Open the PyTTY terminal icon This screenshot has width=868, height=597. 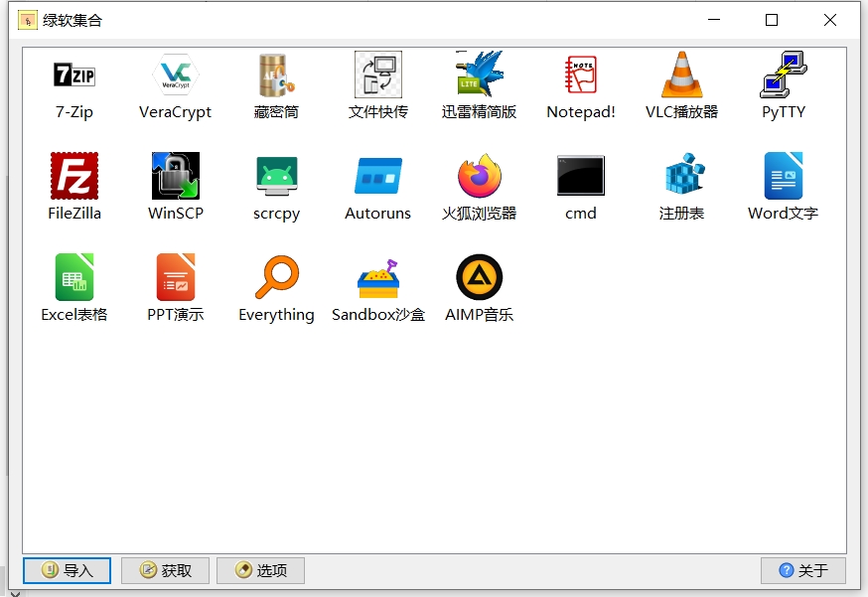784,75
